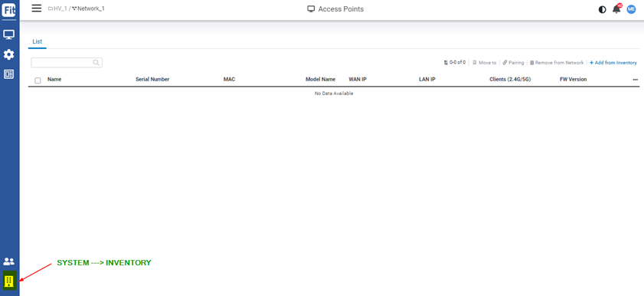Viewport: 644px width, 296px height.
Task: Open the System building icon in sidebar
Action: click(9, 281)
